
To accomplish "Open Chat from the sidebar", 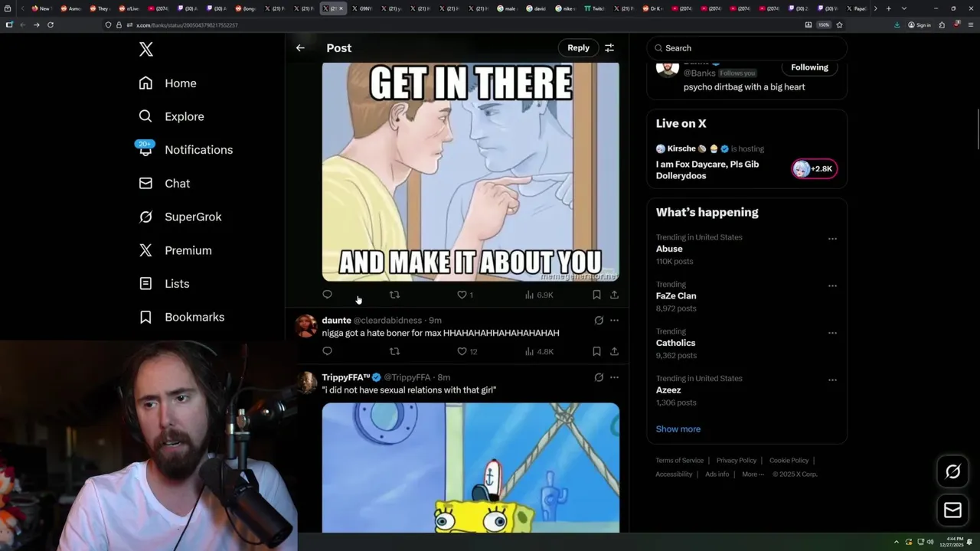I will [164, 184].
